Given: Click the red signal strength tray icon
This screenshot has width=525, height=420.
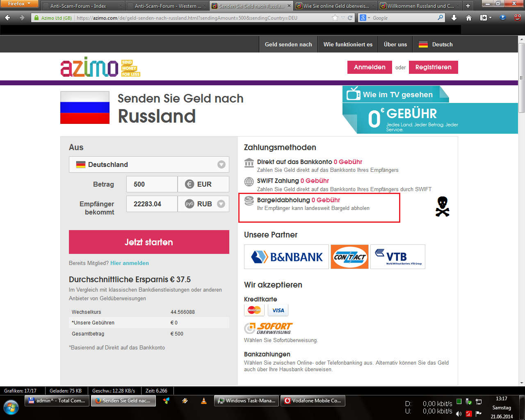Looking at the screenshot, I should click(469, 414).
